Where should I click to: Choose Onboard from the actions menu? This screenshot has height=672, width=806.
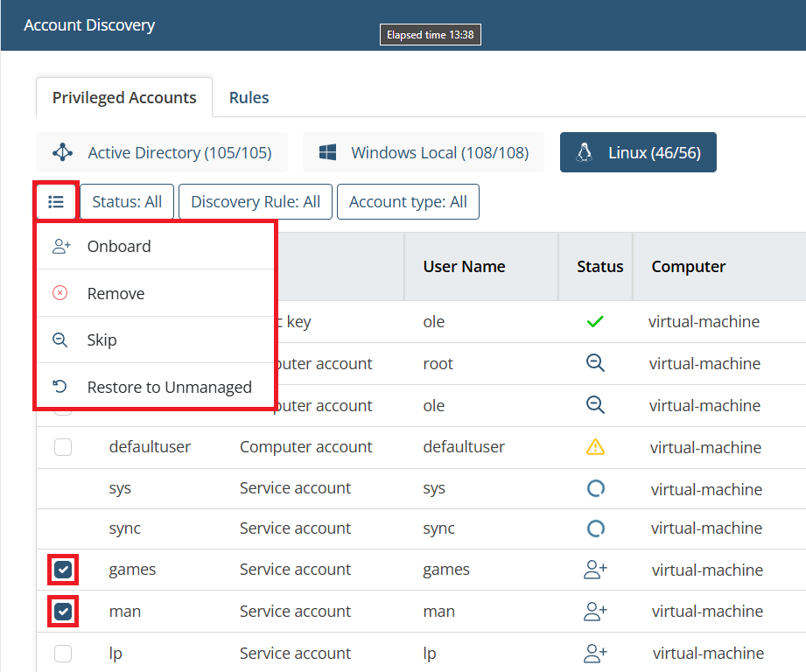click(x=119, y=247)
